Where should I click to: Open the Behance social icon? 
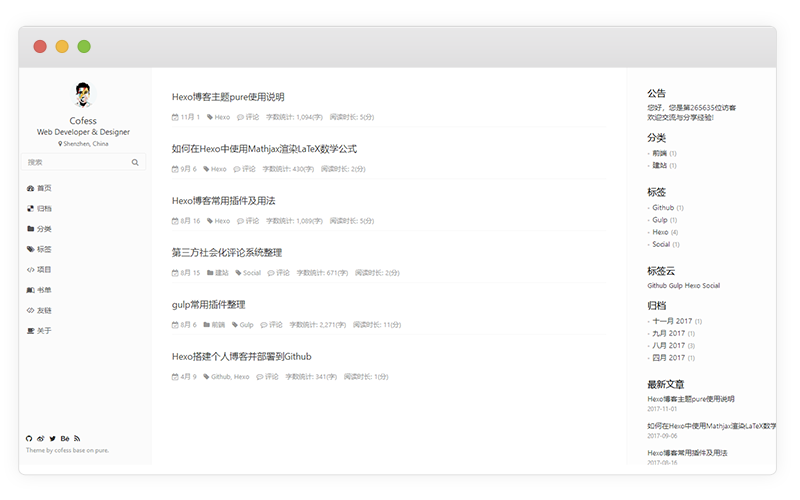[65, 438]
